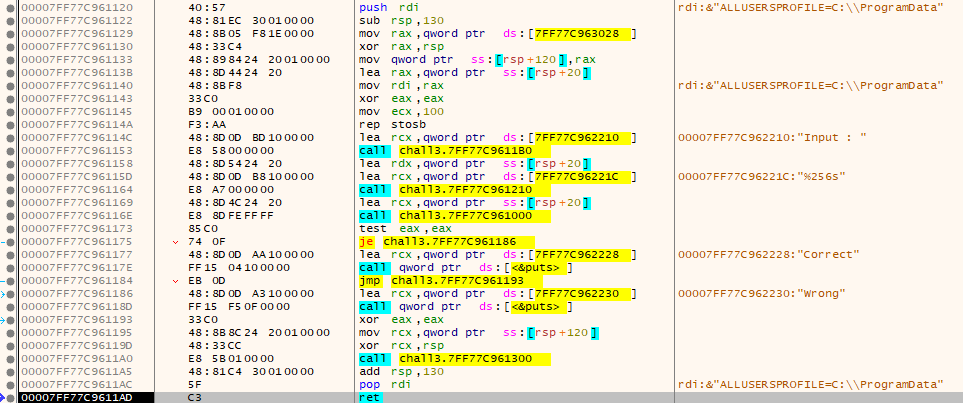Screen dimensions: 963x403
Task: Click the red jump marker beside bytes 74 0F
Action: click(x=177, y=242)
